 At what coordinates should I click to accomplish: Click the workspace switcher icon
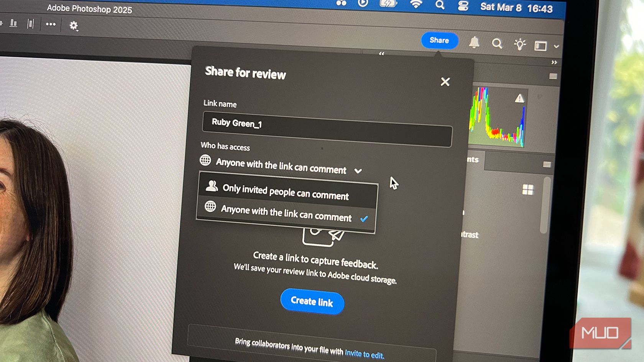(x=540, y=46)
